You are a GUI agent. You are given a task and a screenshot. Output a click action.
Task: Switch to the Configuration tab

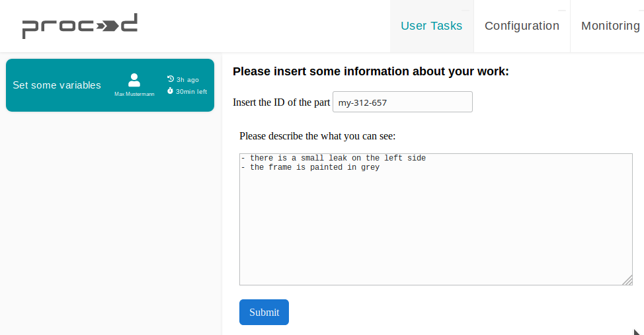(x=522, y=26)
